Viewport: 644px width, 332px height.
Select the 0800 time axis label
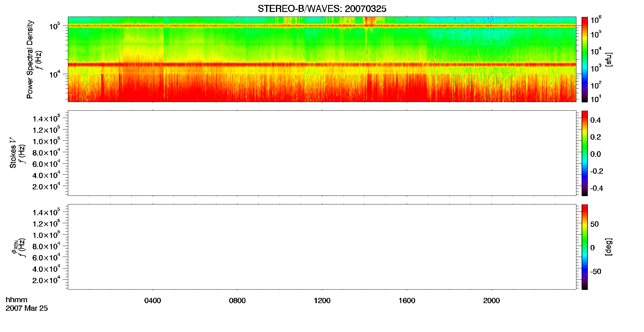[x=237, y=301]
